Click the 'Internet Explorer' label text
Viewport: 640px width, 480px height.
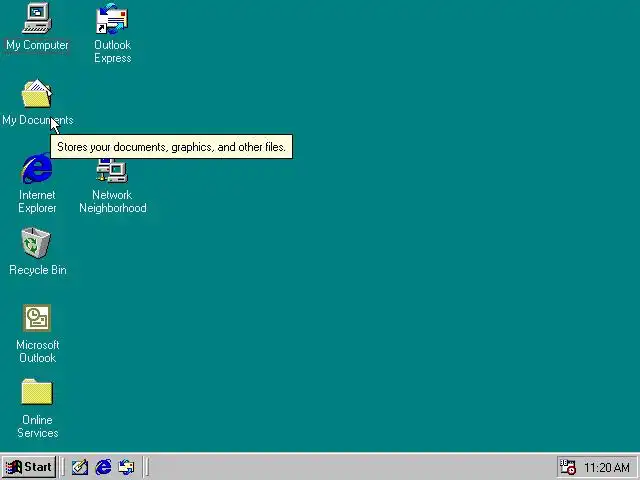(37, 201)
